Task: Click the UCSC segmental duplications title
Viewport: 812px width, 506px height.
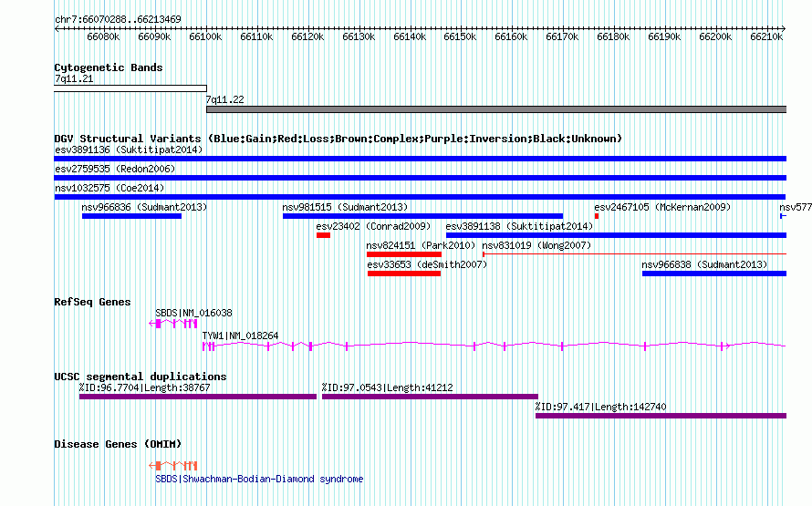Action: click(141, 377)
